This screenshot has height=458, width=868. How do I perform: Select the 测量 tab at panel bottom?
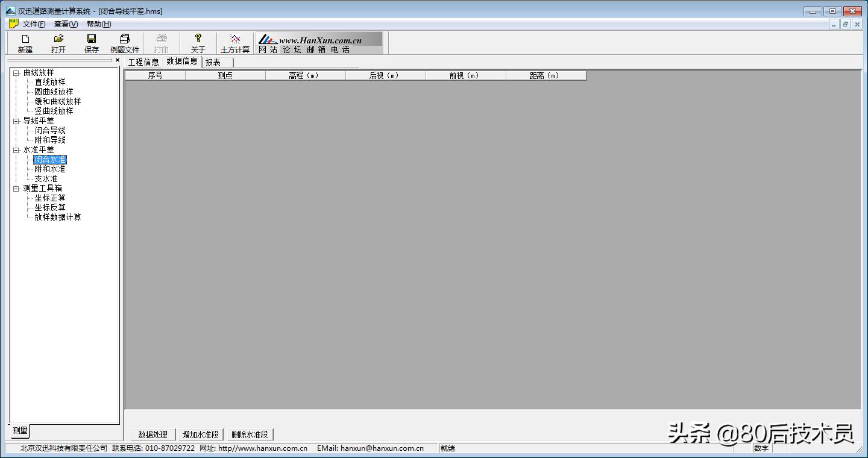pyautogui.click(x=20, y=430)
